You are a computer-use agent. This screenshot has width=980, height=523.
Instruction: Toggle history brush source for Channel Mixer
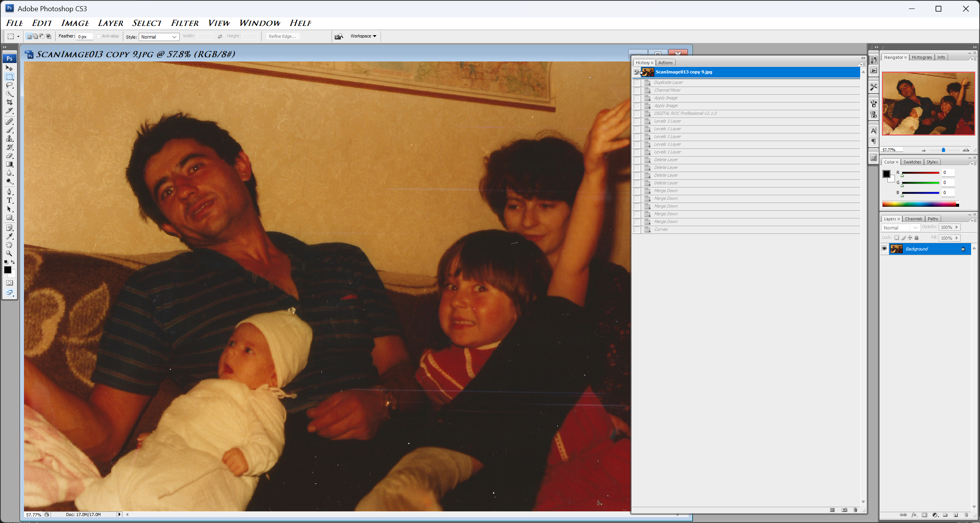click(x=637, y=90)
